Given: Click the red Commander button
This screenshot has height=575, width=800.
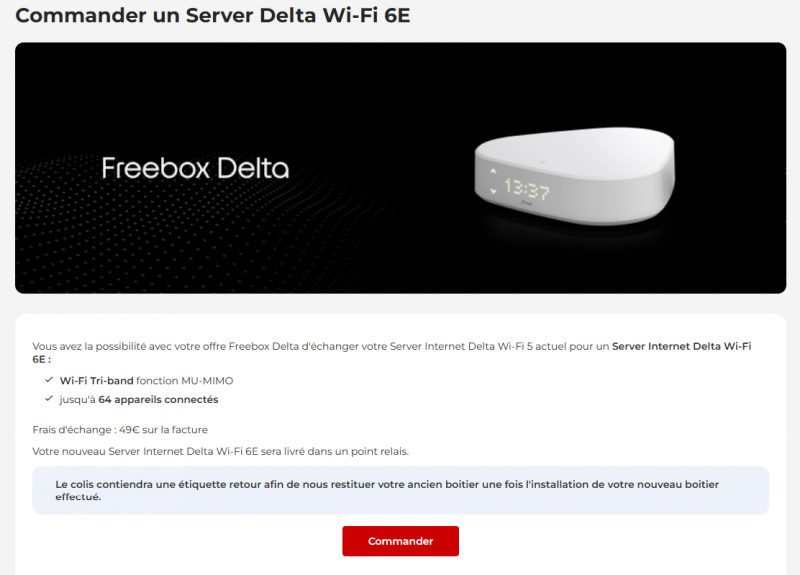Looking at the screenshot, I should pyautogui.click(x=401, y=541).
